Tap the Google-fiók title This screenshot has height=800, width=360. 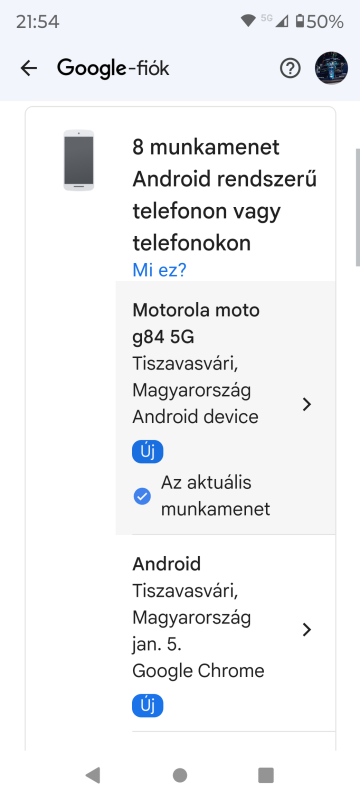[x=113, y=68]
